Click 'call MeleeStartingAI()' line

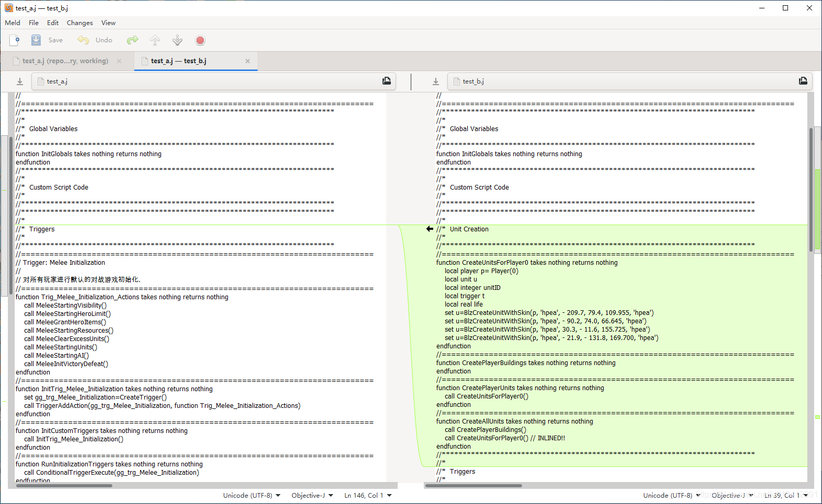(56, 356)
